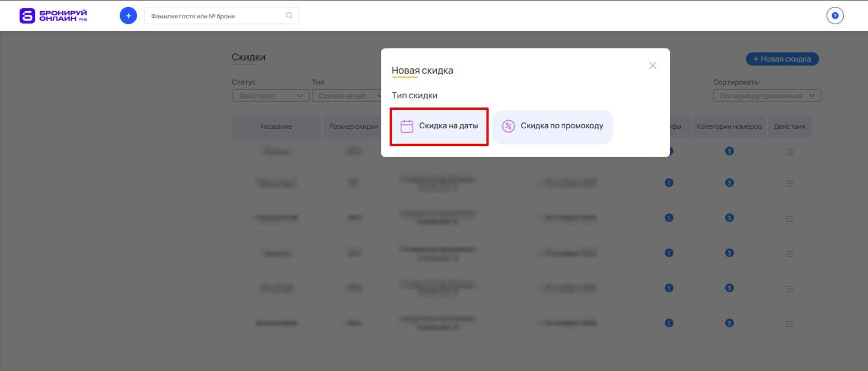Image resolution: width=868 pixels, height=371 pixels.
Task: Click the calendar icon for date discount
Action: 407,126
